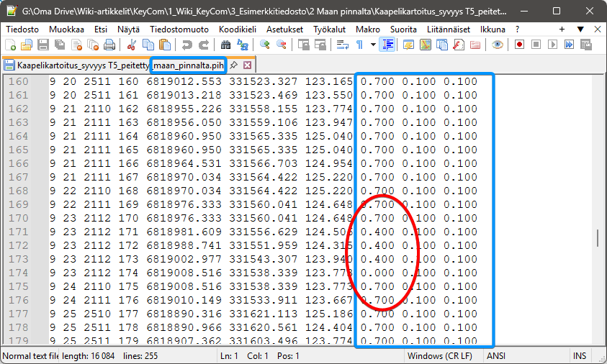
Task: Toggle the indent guide button
Action: click(x=388, y=45)
